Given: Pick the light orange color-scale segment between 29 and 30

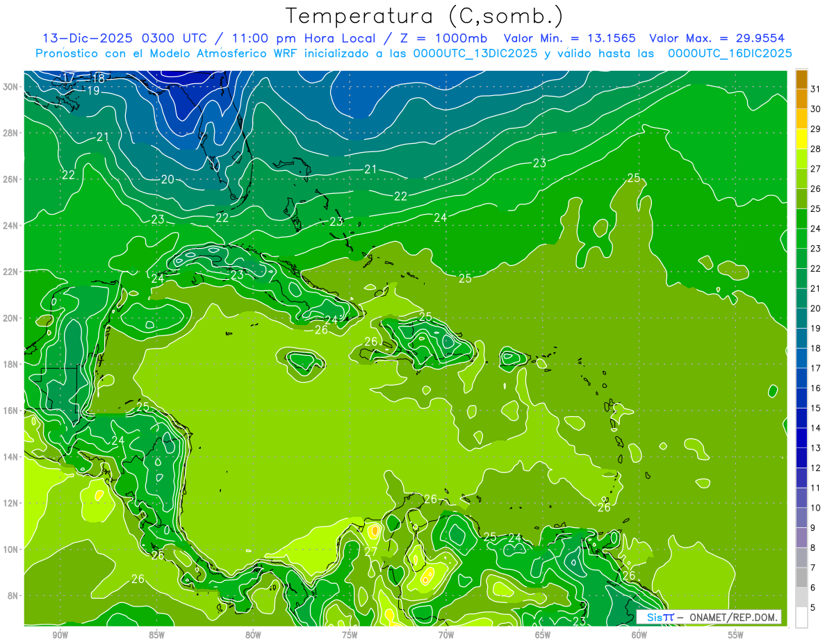Looking at the screenshot, I should (x=802, y=119).
